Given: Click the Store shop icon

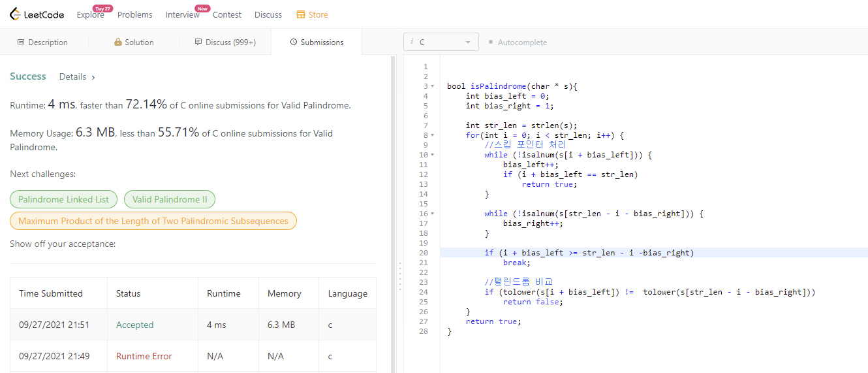Looking at the screenshot, I should 300,14.
